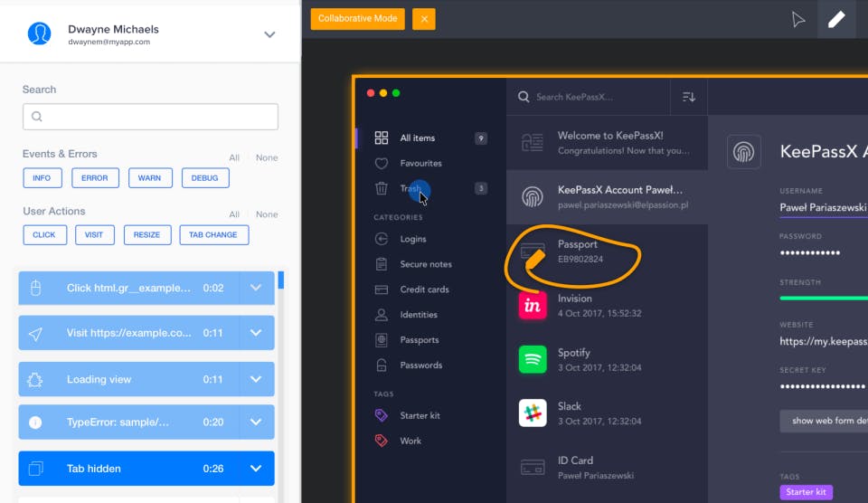Click the Trash bin icon
Viewport: 868px width, 503px height.
[x=382, y=188]
